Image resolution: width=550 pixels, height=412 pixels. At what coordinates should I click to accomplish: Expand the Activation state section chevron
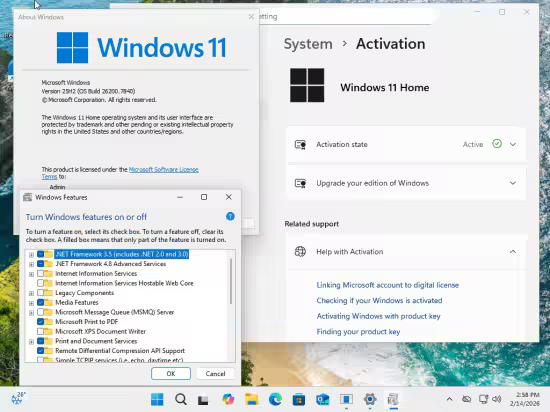(x=513, y=144)
